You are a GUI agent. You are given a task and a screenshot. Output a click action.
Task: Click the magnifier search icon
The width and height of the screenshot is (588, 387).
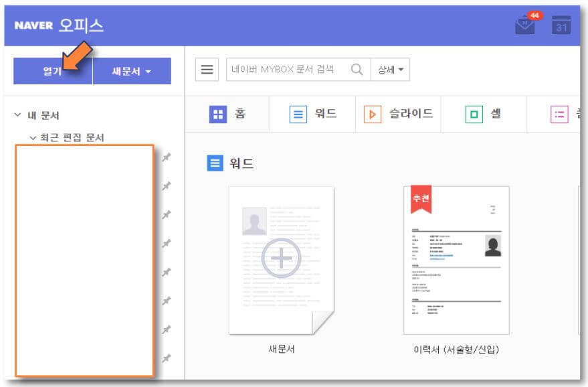[357, 70]
